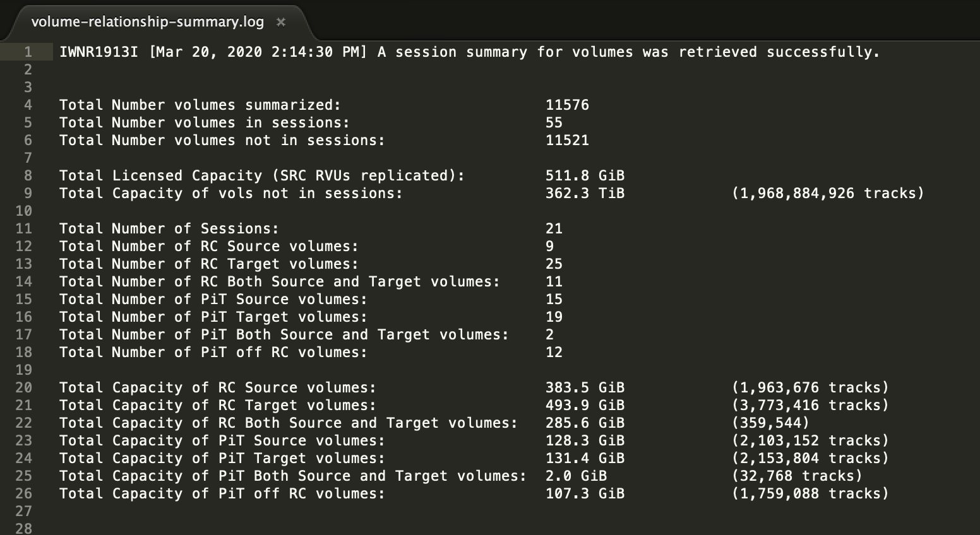The image size is (980, 535).
Task: Click the 2.0 GiB PiT capacity value
Action: (576, 476)
